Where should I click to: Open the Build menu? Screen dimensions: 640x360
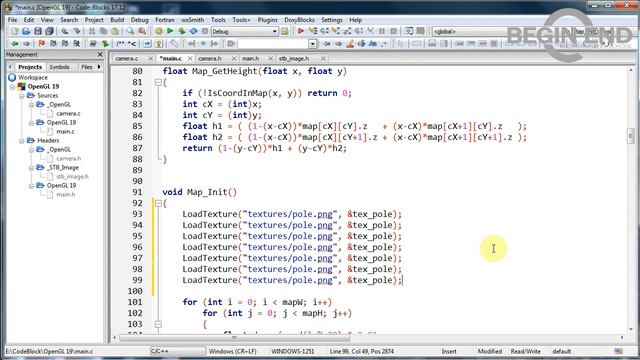(x=117, y=20)
